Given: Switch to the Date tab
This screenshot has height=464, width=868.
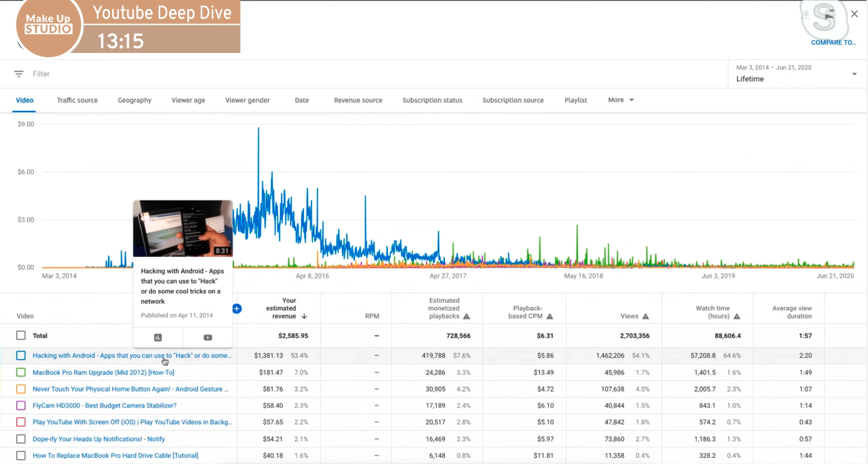Looking at the screenshot, I should tap(302, 100).
